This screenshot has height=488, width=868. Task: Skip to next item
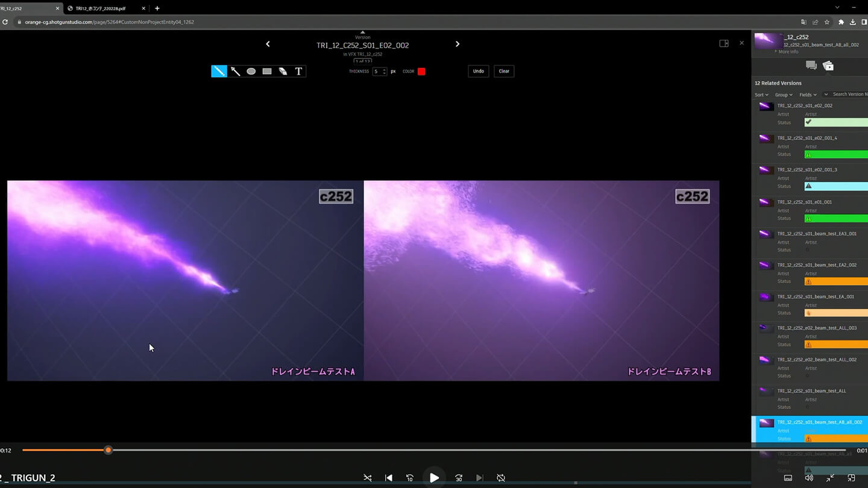[x=479, y=478]
